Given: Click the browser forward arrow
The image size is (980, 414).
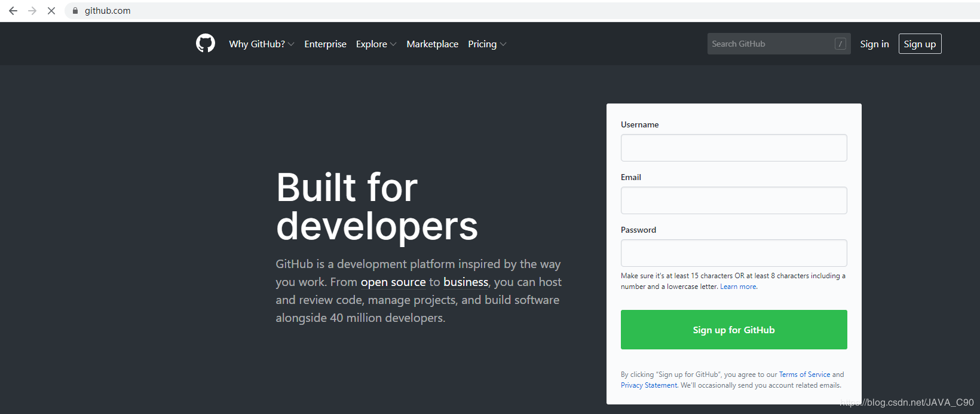Looking at the screenshot, I should tap(32, 11).
